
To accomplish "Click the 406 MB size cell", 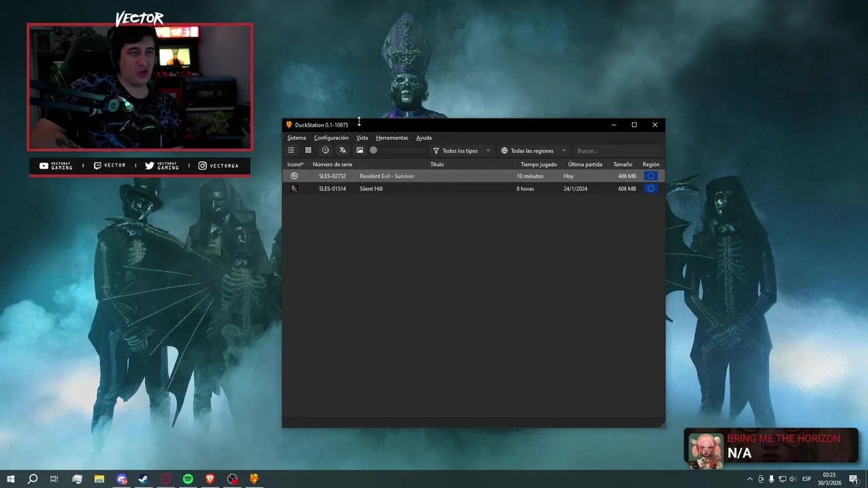I will pyautogui.click(x=627, y=176).
